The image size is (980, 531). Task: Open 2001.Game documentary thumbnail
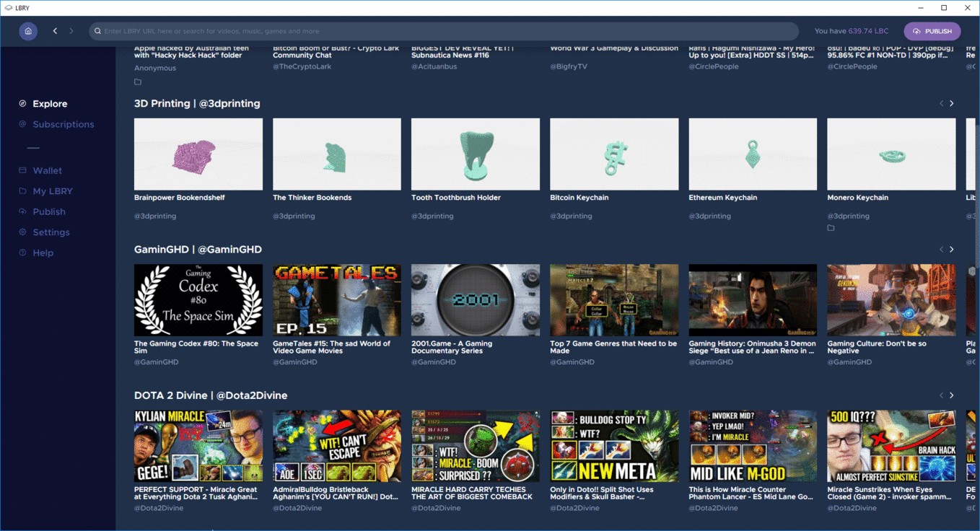pos(476,300)
